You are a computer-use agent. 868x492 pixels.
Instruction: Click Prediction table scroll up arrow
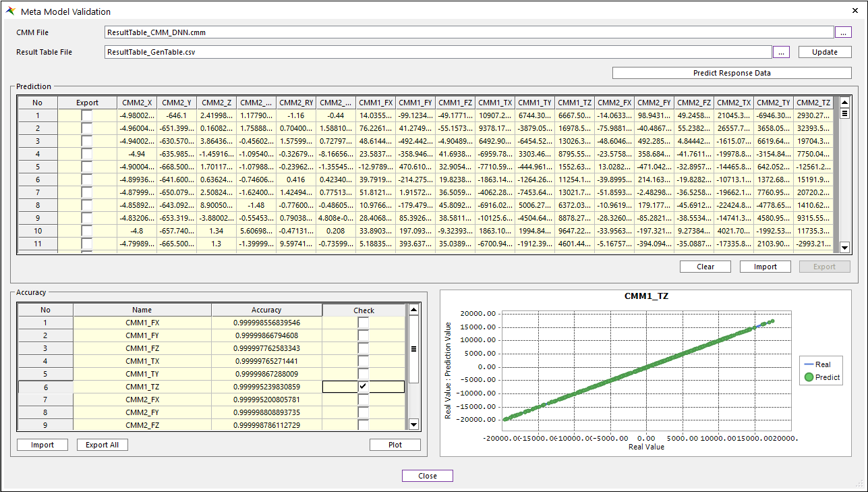tap(844, 103)
